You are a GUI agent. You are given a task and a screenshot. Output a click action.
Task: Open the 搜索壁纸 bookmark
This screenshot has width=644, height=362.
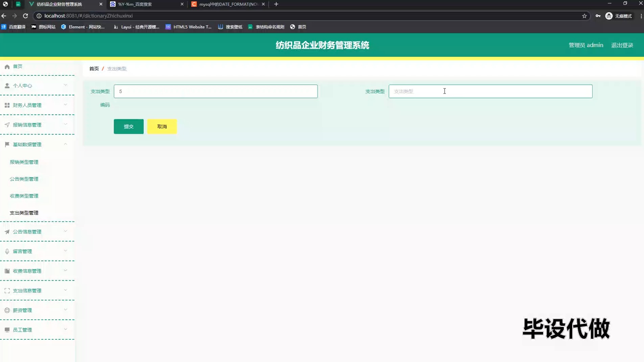pyautogui.click(x=230, y=27)
